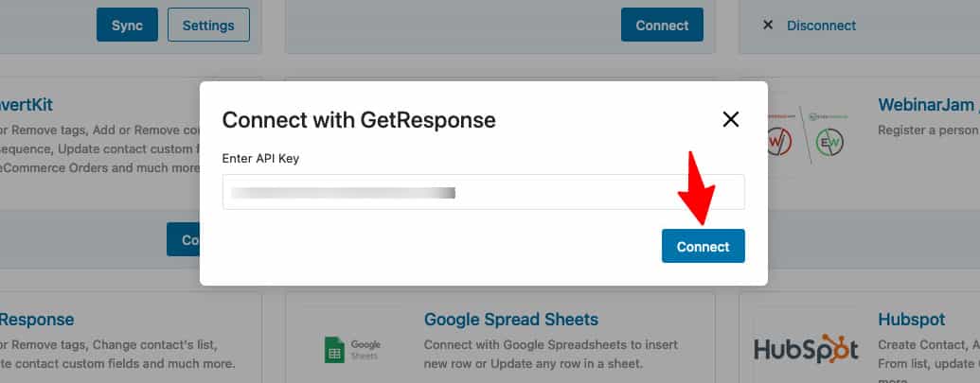Click the Disconnect link
The height and width of the screenshot is (383, 980).
[x=821, y=26]
